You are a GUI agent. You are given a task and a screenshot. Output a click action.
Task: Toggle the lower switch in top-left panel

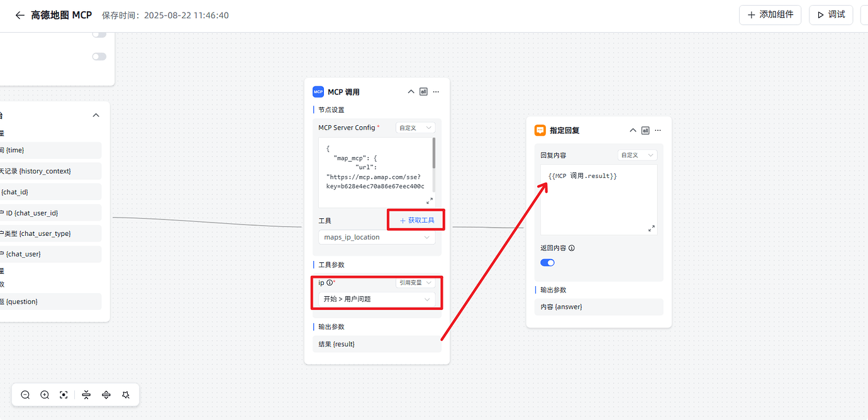pyautogui.click(x=99, y=57)
